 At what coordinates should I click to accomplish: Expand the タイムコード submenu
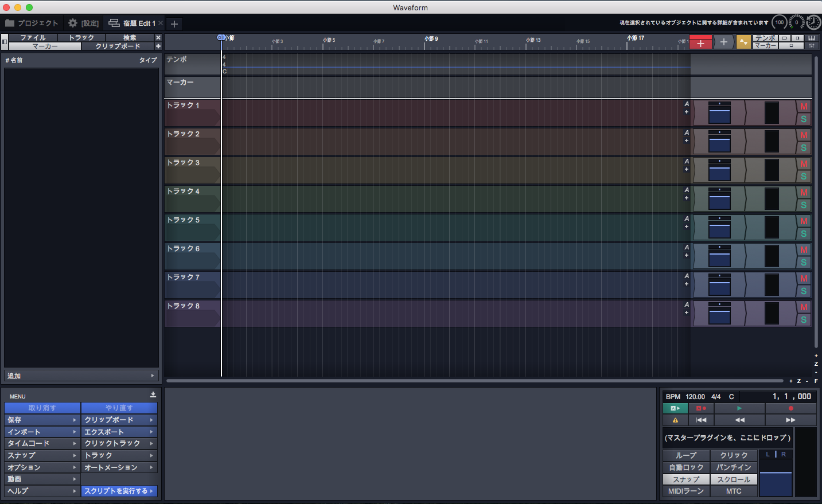point(42,443)
